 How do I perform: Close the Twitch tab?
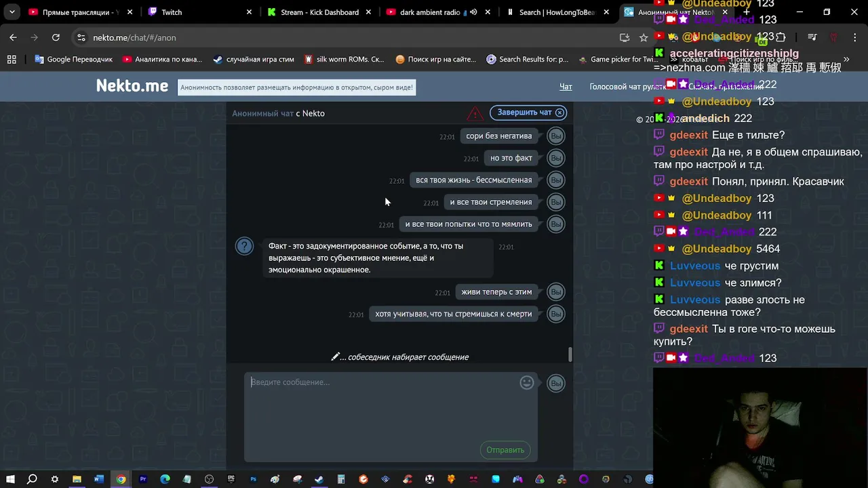point(249,12)
